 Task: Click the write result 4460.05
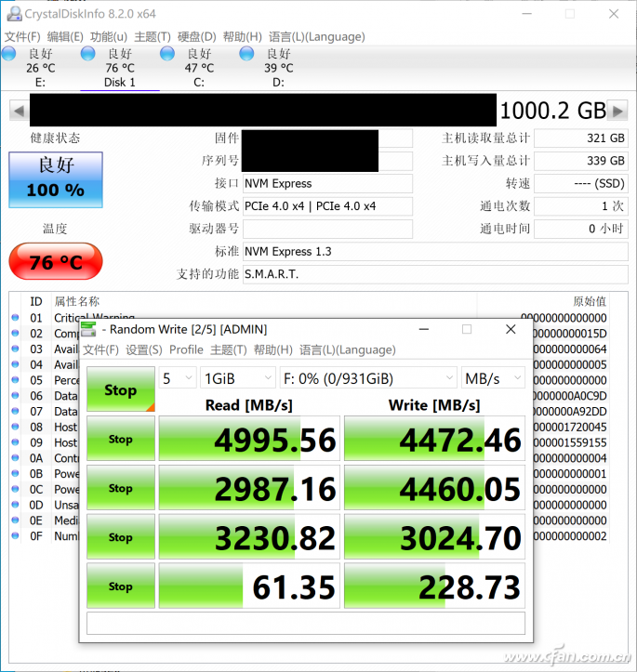tap(434, 488)
